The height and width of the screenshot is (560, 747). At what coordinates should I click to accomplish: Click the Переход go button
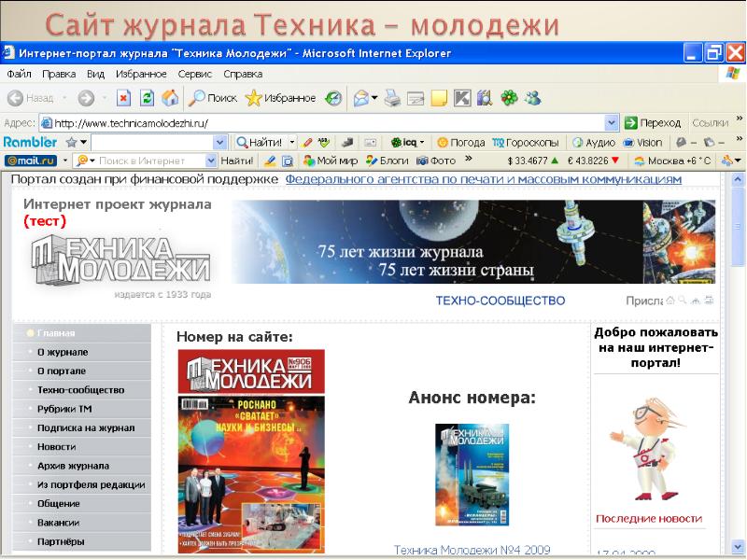point(653,122)
